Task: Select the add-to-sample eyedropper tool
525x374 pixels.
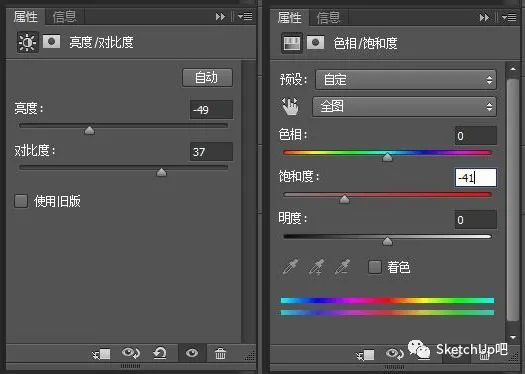Action: [x=317, y=267]
